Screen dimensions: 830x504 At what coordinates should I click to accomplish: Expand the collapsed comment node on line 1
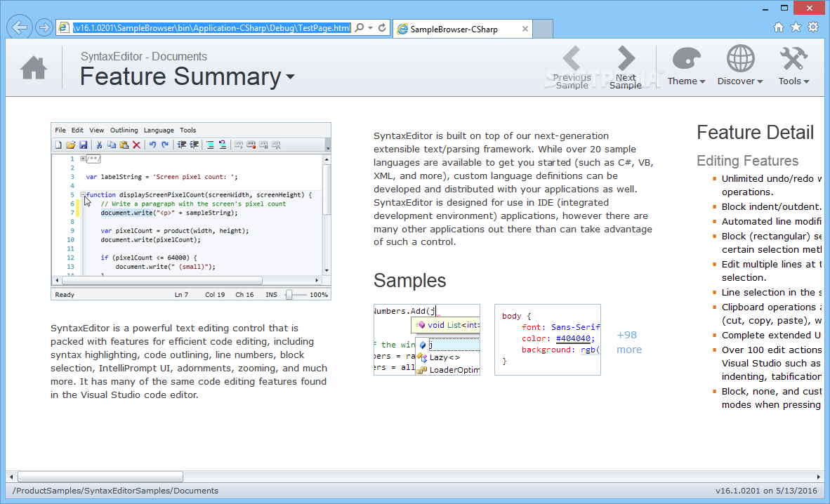click(x=83, y=159)
